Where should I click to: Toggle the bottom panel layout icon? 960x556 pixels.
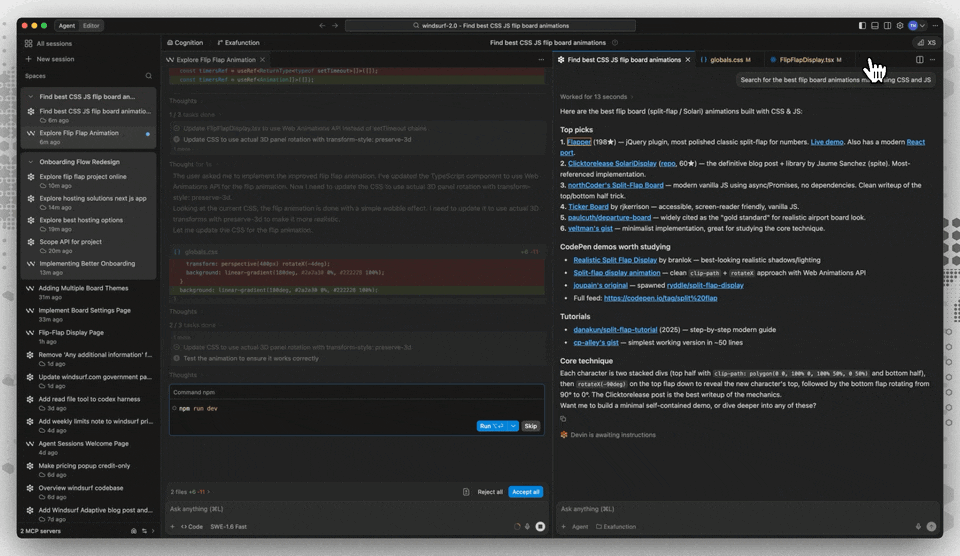pyautogui.click(x=875, y=26)
